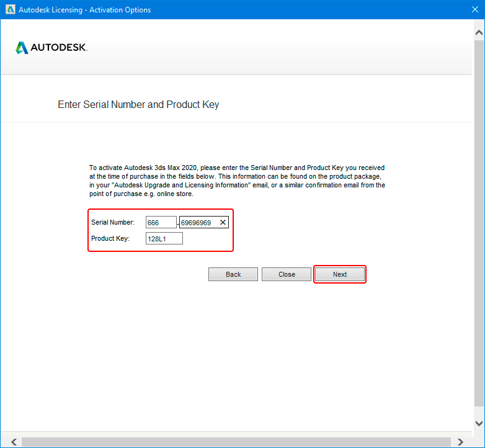Screen dimensions: 485x448
Task: Click the horizontal scrollbar thumb
Action: pyautogui.click(x=236, y=442)
